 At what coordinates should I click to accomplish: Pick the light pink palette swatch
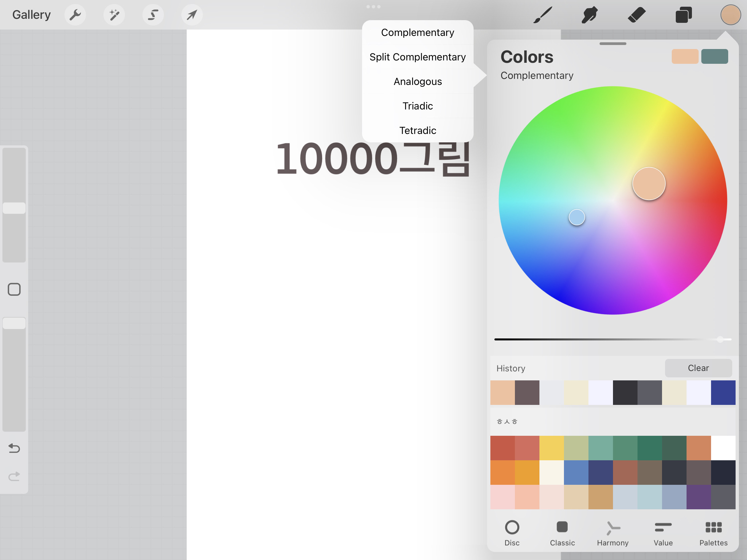point(502,497)
